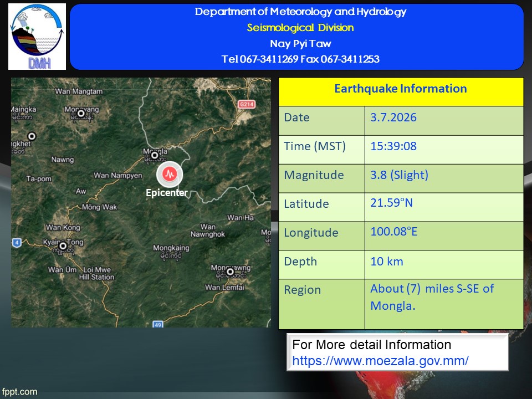Click the Mongla town marker
532x399 pixels.
[155, 155]
